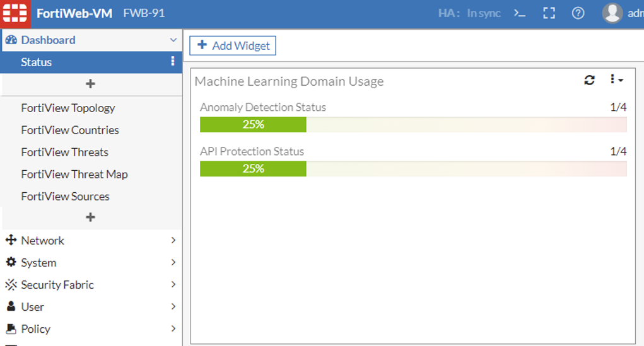Add a FortiView entry with plus icon below FortiView Sources
Image resolution: width=644 pixels, height=346 pixels.
click(90, 217)
